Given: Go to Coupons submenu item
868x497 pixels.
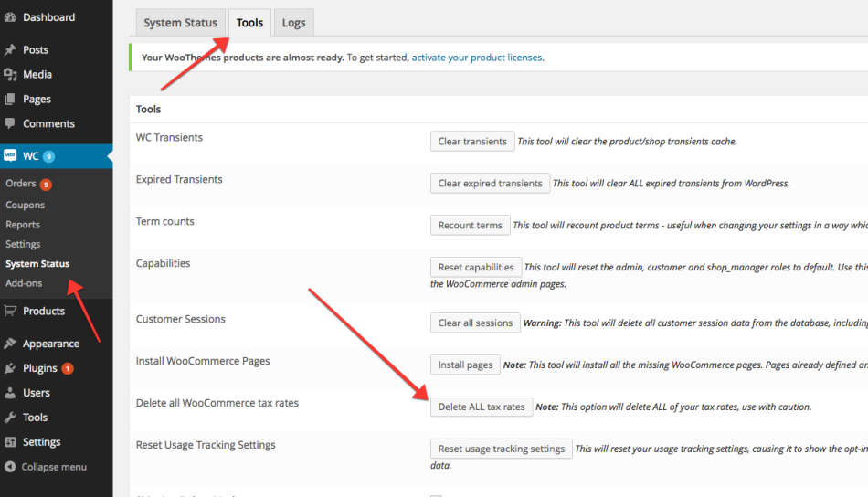Looking at the screenshot, I should click(25, 205).
